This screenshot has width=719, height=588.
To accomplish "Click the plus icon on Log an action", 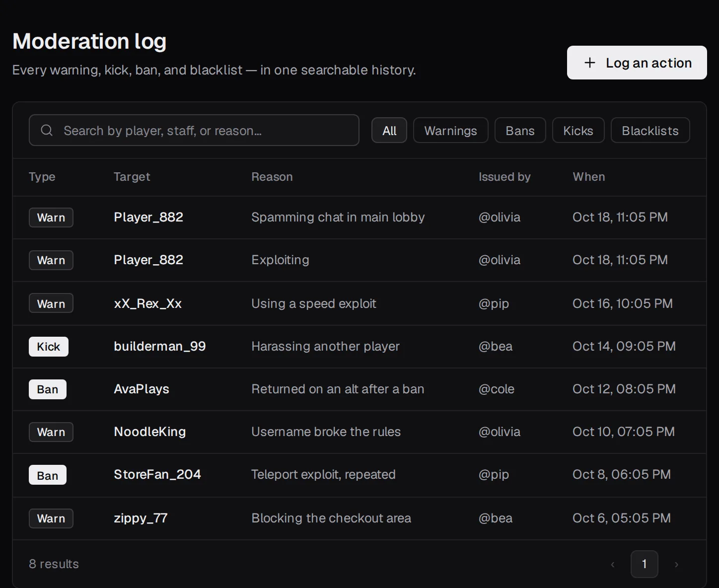I will point(589,63).
